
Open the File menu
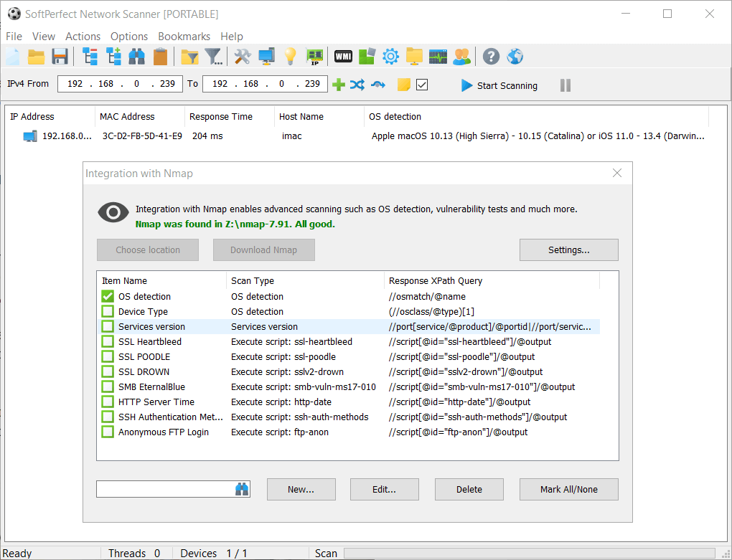pyautogui.click(x=14, y=37)
